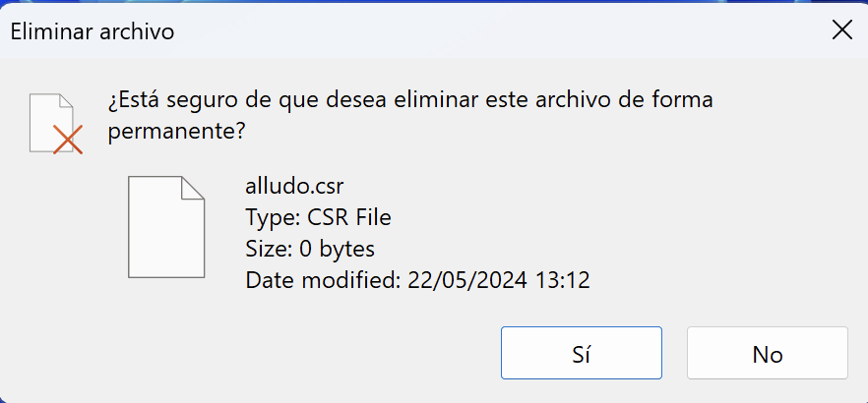Close the Eliminar archivo dialog

click(841, 30)
